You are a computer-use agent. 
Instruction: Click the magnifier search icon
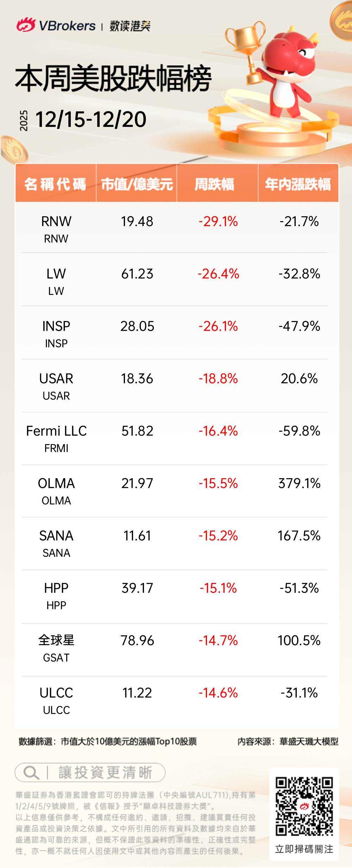(31, 772)
